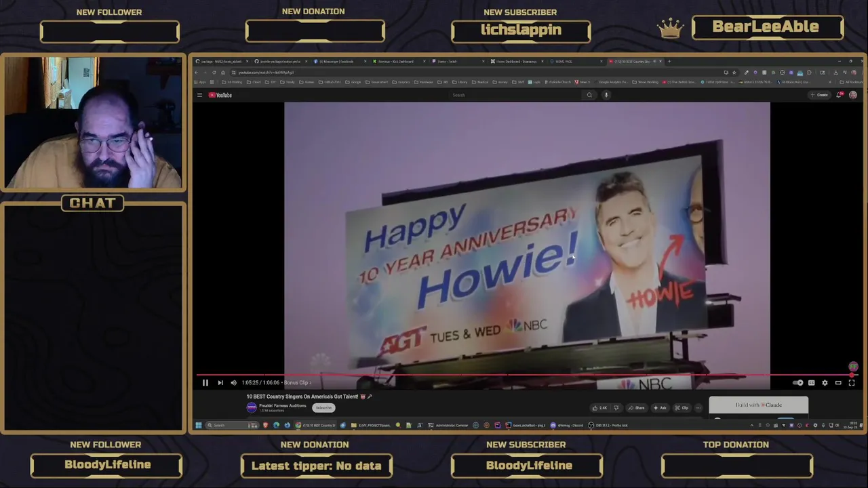Click the YouTube search magnifier button

(x=589, y=95)
